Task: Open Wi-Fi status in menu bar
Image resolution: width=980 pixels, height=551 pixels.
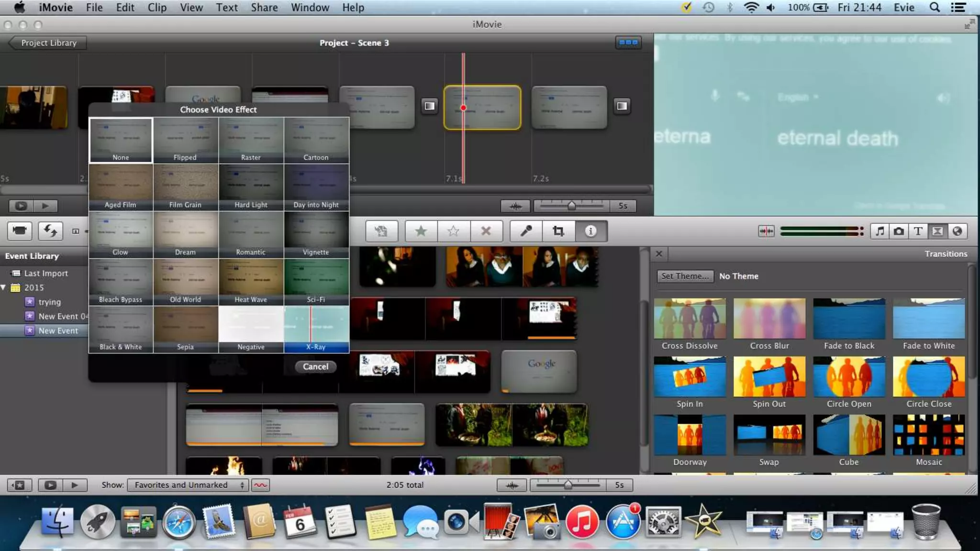Action: 751,8
